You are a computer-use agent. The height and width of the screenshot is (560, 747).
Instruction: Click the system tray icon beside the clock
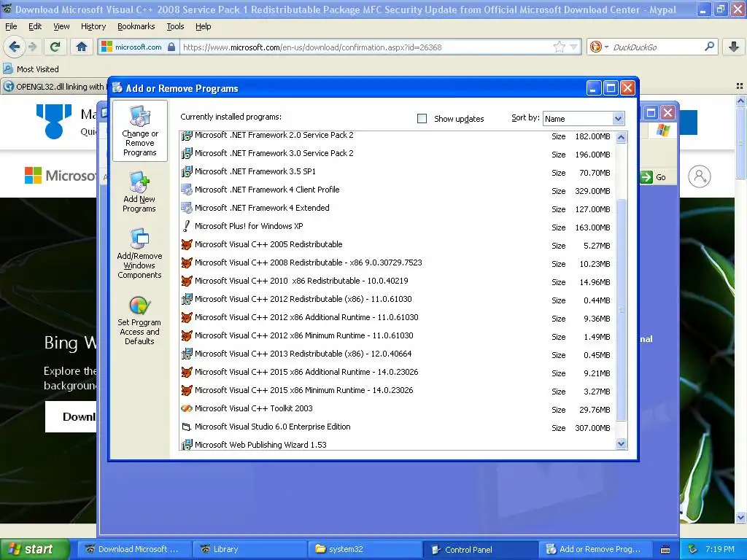[x=693, y=549]
